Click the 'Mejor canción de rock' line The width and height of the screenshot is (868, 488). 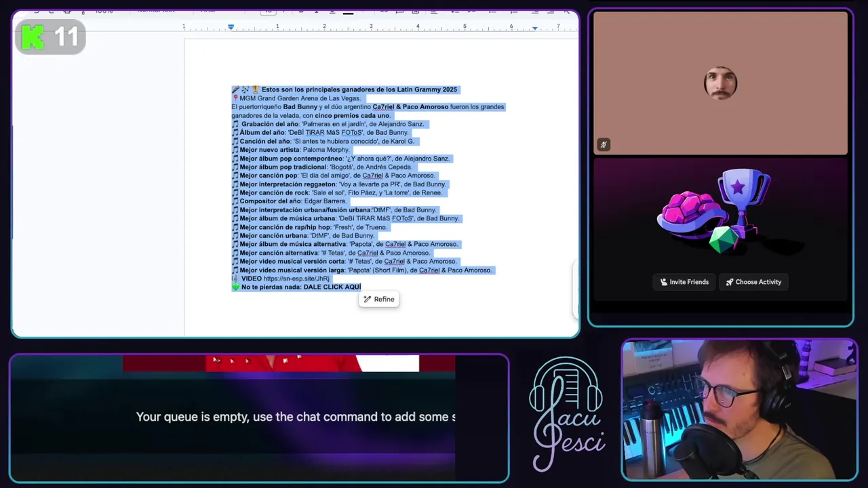tap(337, 192)
